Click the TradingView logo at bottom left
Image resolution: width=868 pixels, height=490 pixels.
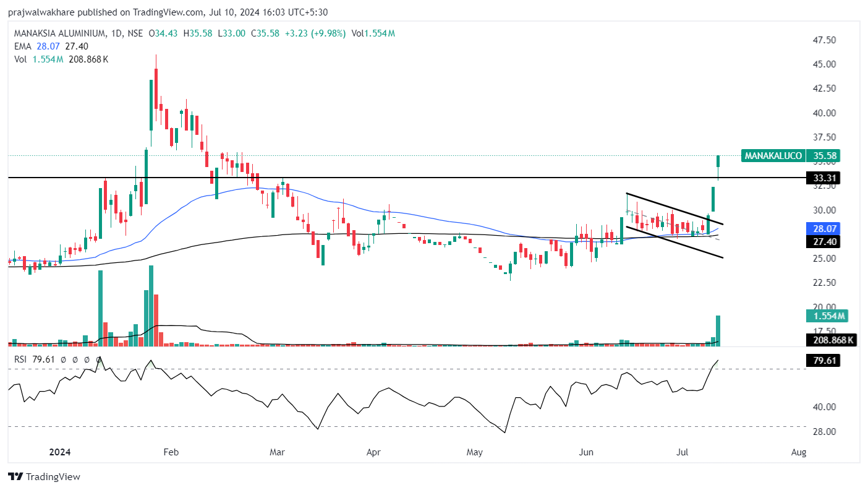(44, 477)
